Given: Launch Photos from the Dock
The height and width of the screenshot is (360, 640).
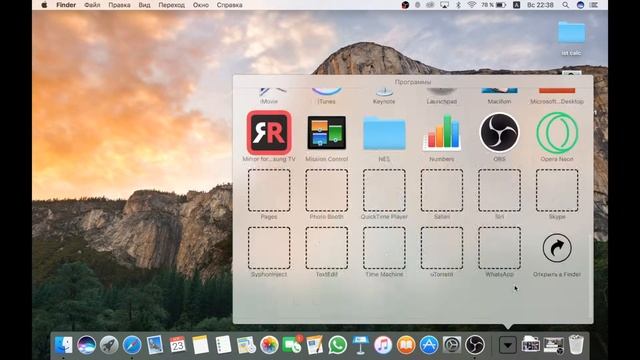Looking at the screenshot, I should tap(269, 345).
